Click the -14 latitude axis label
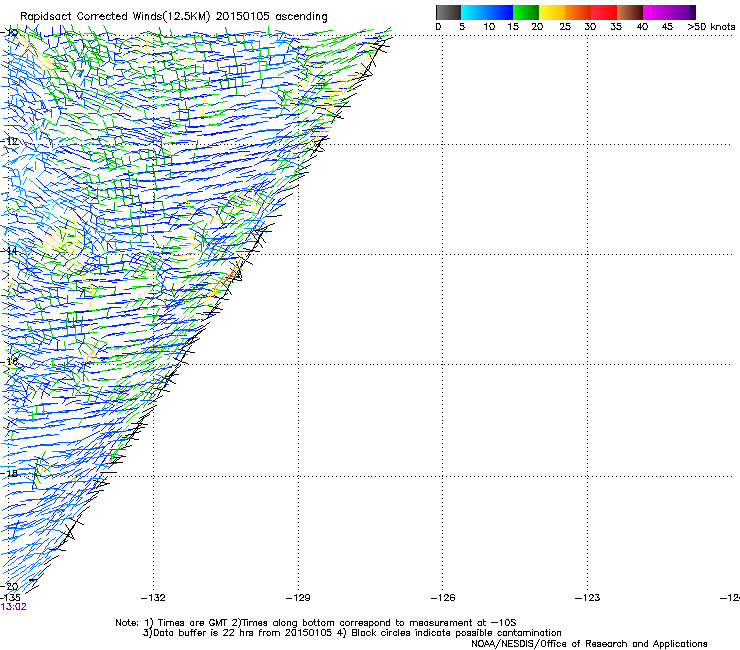 [x=10, y=251]
